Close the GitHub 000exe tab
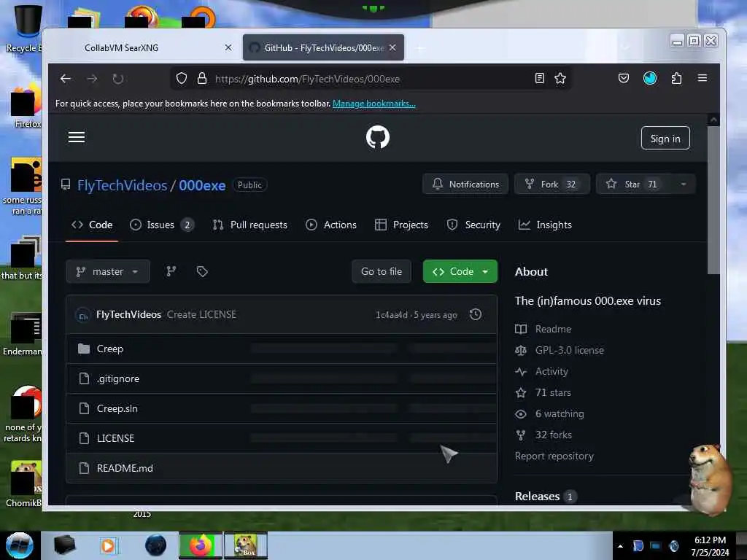This screenshot has height=560, width=747. coord(392,47)
